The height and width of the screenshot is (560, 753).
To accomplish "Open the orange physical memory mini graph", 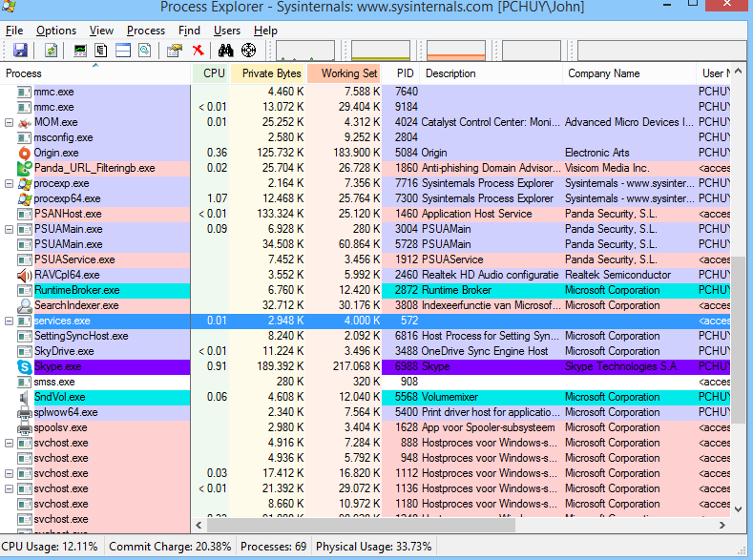I will pyautogui.click(x=456, y=51).
